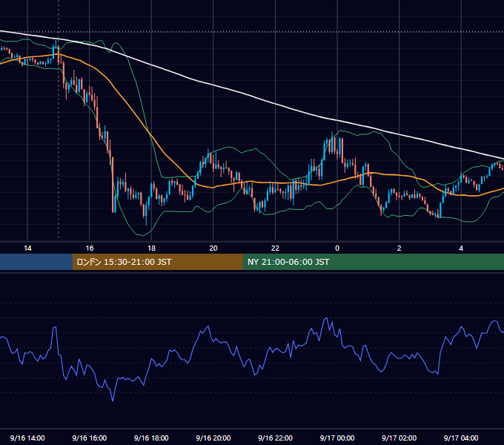Click the 9/16 18:00 time label
This screenshot has width=504, height=445.
[151, 438]
